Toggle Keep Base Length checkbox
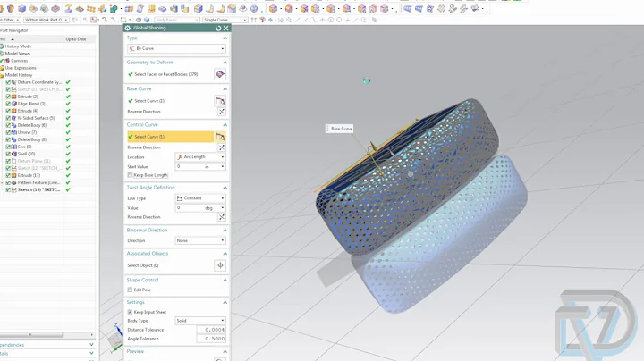Screen dimensions: 644x361 point(130,175)
